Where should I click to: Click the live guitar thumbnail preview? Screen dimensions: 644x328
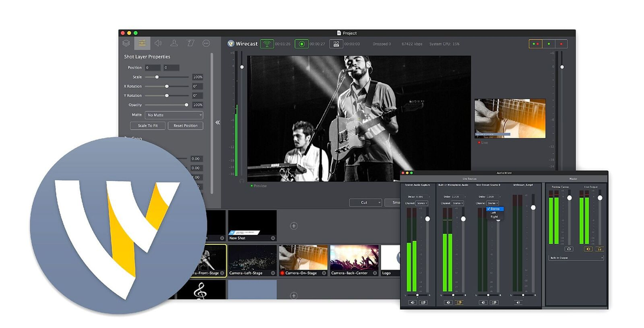(510, 118)
